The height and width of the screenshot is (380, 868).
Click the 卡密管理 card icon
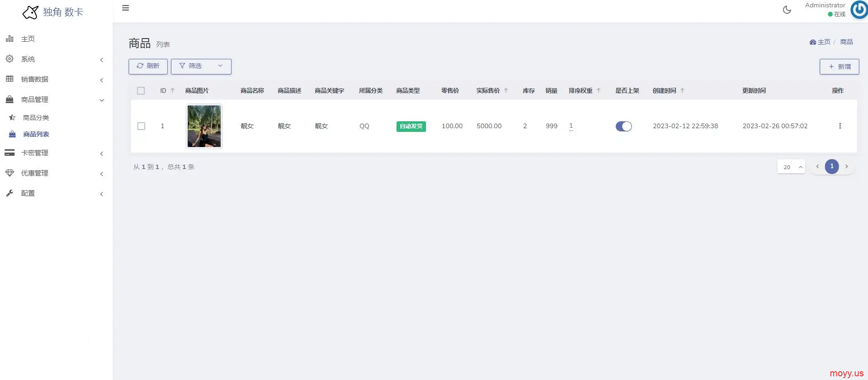(x=10, y=153)
